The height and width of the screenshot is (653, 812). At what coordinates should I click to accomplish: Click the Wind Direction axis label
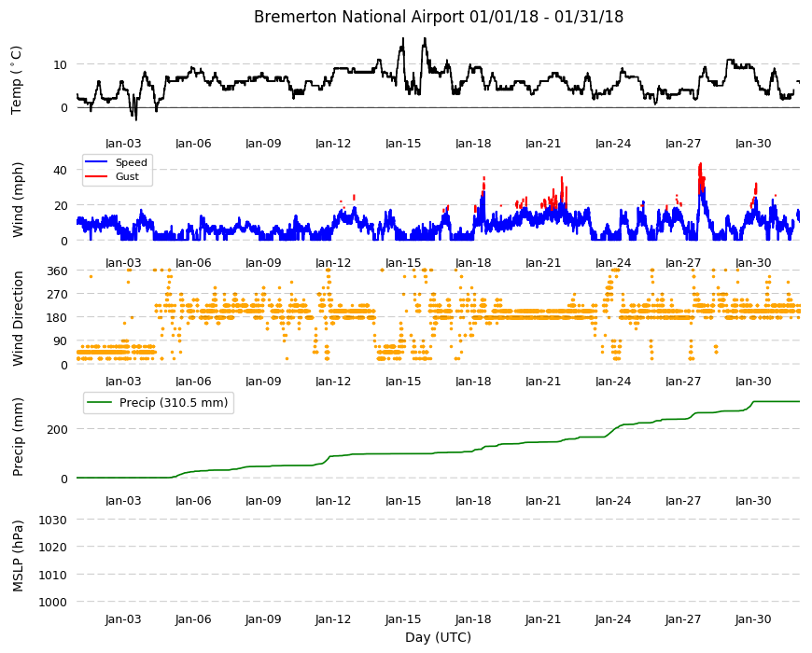click(x=18, y=319)
